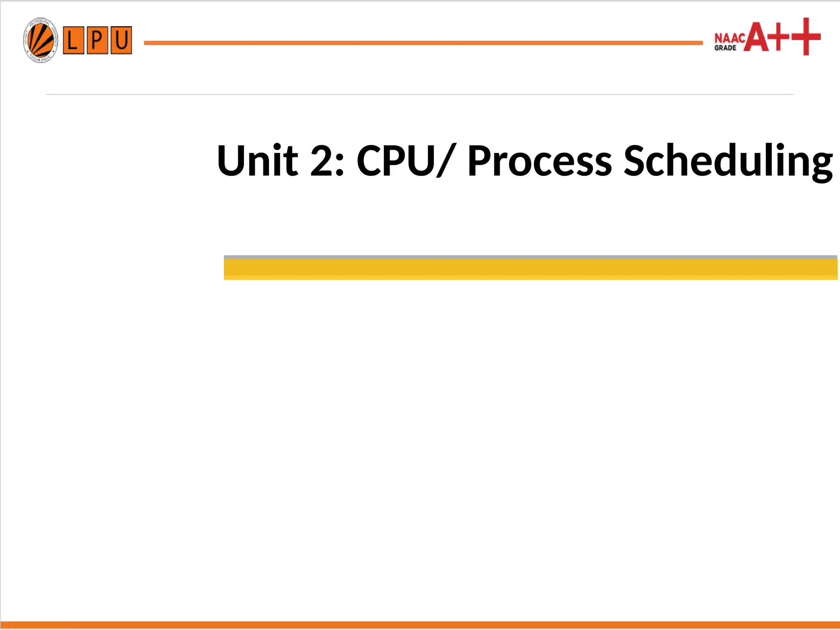Click the orange 'U' letter box
The height and width of the screenshot is (630, 840).
(x=121, y=40)
